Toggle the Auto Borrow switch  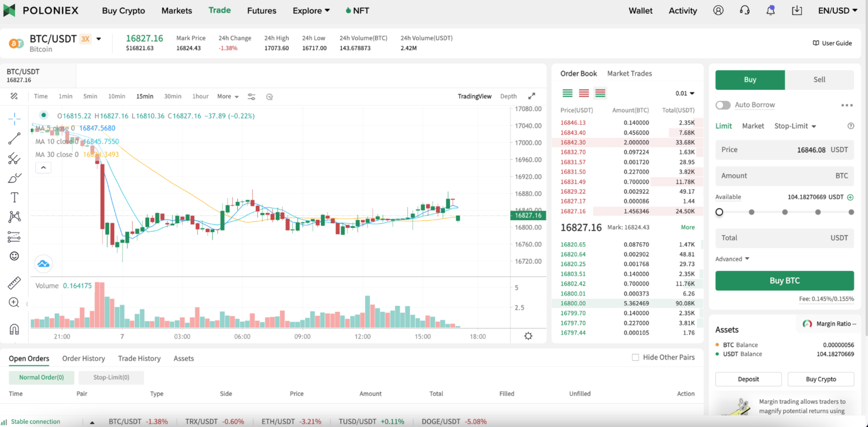click(x=723, y=105)
